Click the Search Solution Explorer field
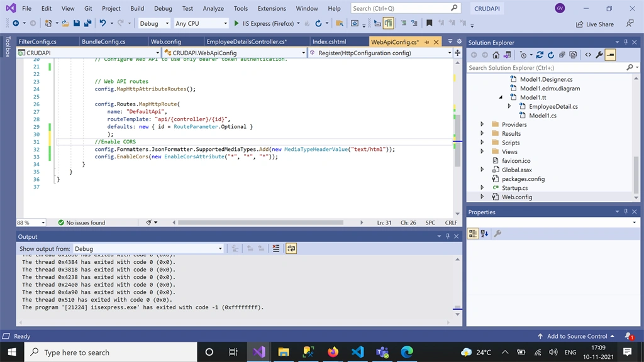Screen dimensions: 644x362 tap(547, 68)
